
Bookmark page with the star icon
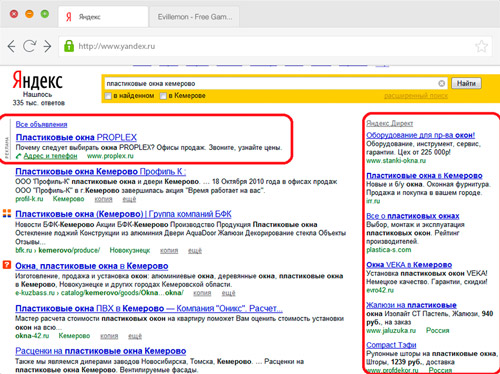[481, 46]
